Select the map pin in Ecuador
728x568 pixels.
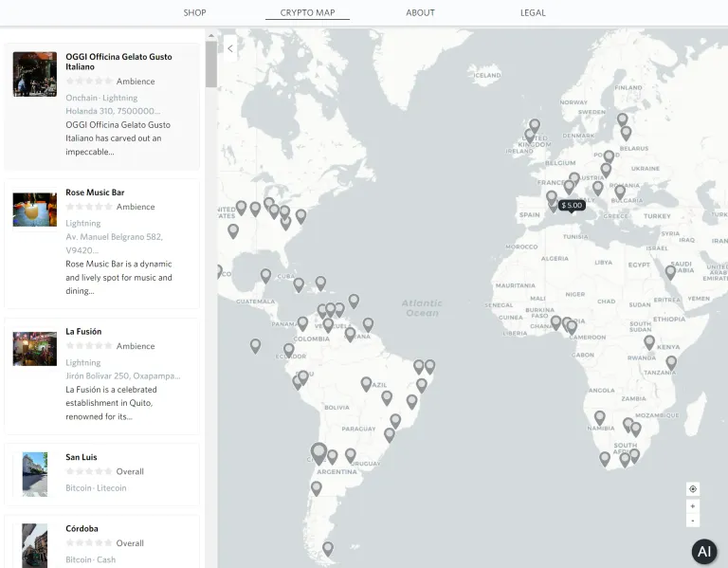[289, 351]
